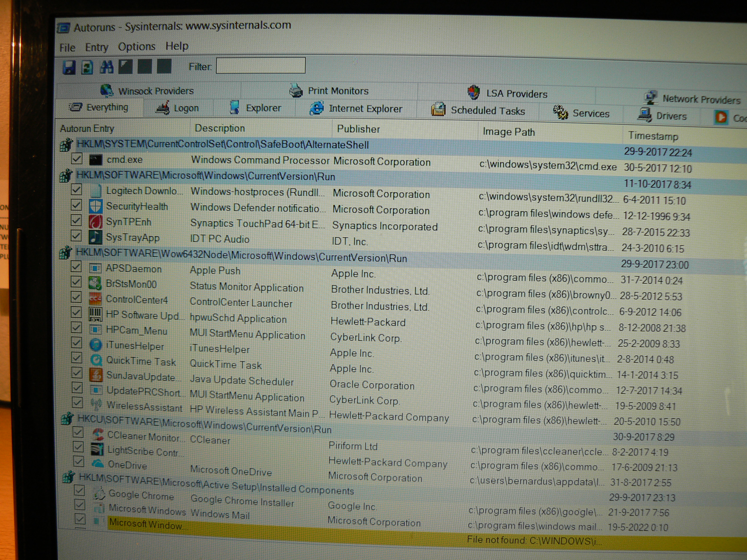
Task: Click the SecurityHealth shield icon
Action: [95, 206]
